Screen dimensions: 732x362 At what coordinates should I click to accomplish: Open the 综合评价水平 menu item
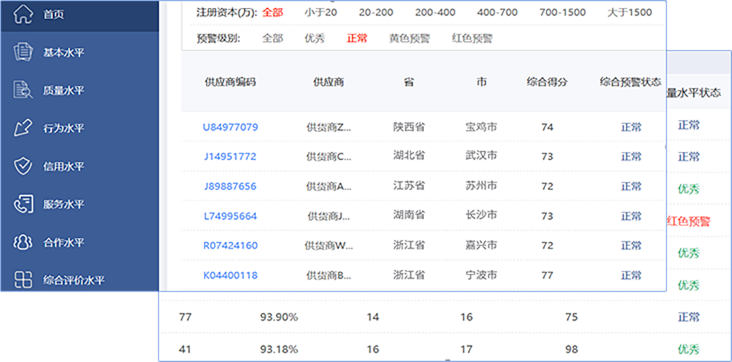(74, 280)
